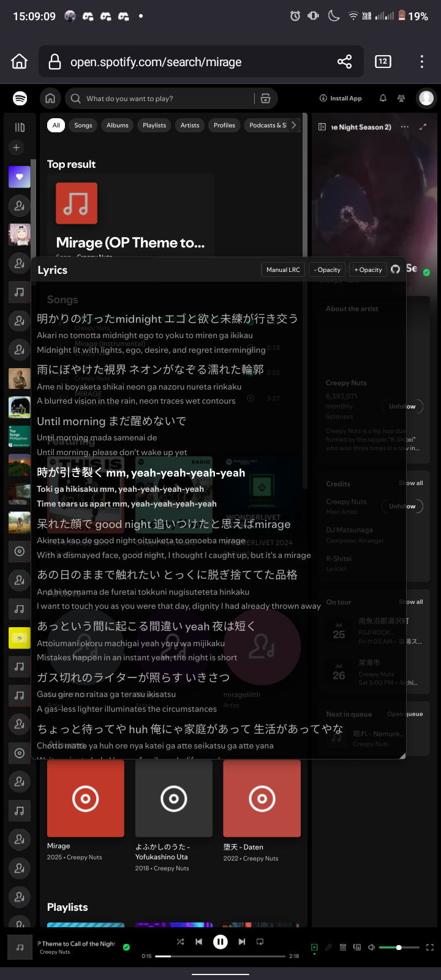The height and width of the screenshot is (980, 441).
Task: Toggle the Now Playing view button
Action: coord(314,948)
